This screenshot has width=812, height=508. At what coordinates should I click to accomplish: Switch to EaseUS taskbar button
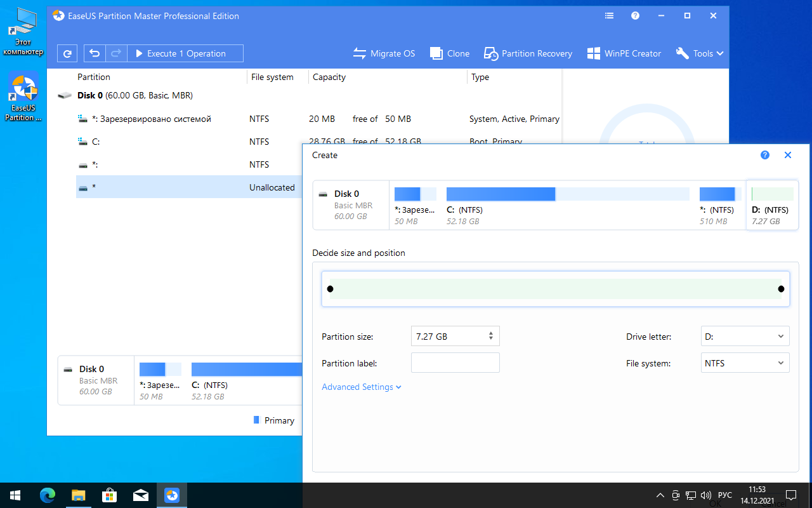point(171,495)
